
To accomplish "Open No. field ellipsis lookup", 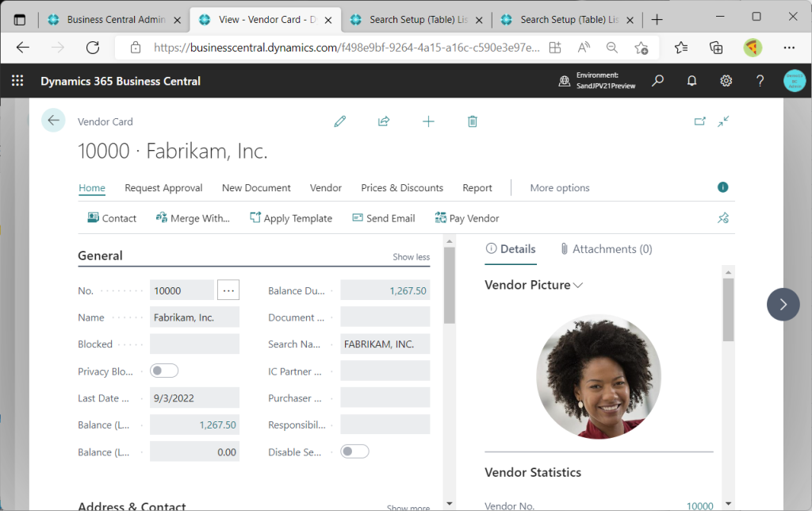I will pyautogui.click(x=228, y=290).
